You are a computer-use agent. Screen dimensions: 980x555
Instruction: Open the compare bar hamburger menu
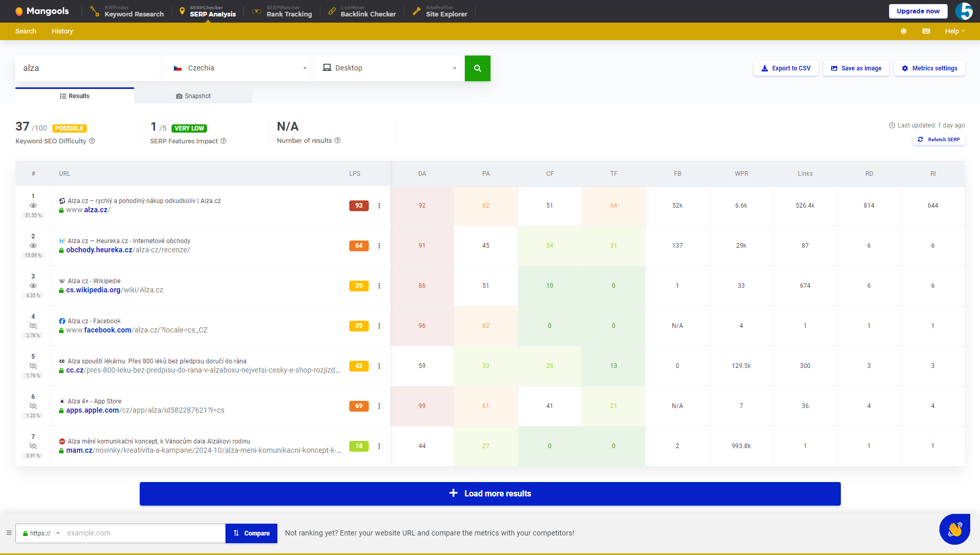[x=9, y=533]
